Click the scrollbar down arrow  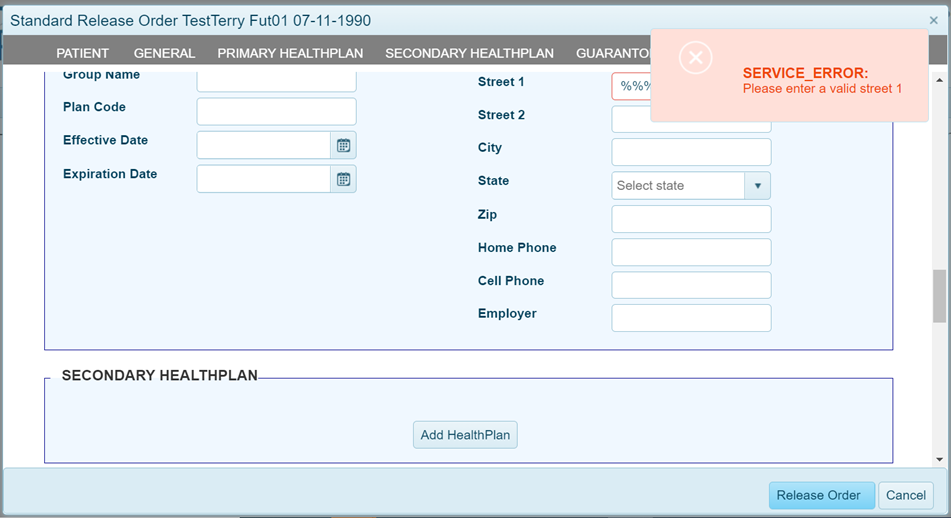939,459
